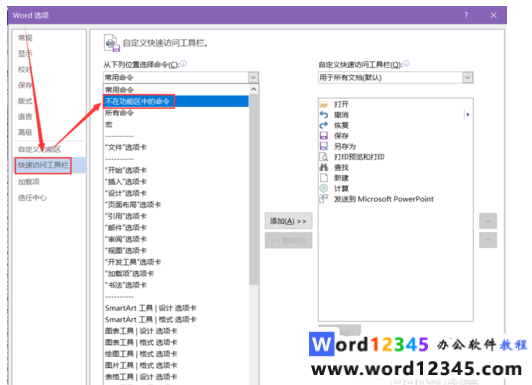Click the move down arrow button

coord(488,240)
